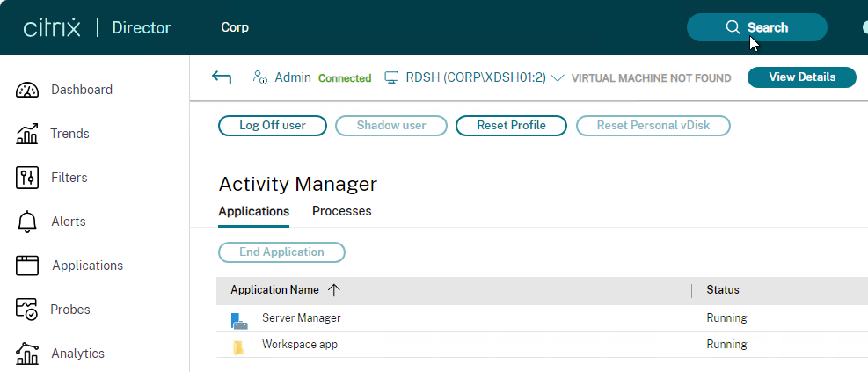868x372 pixels.
Task: Click Running status for Server Manager
Action: point(726,318)
